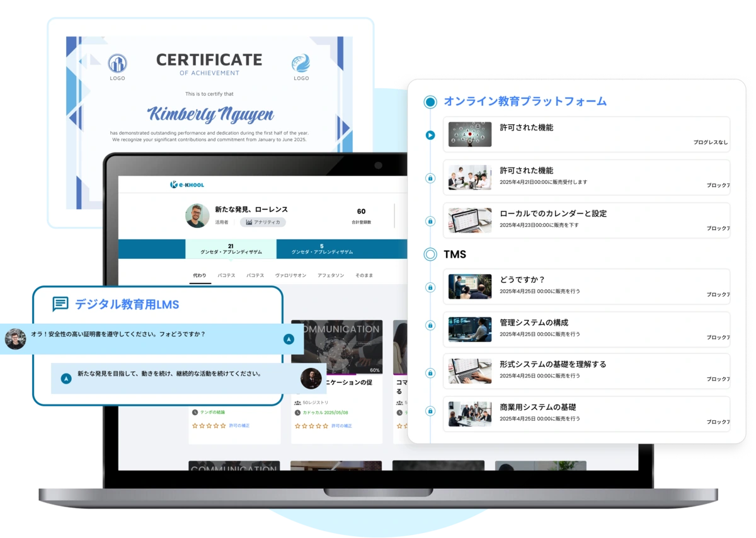Click the play icon on first 許可された機能 lesson

(431, 134)
